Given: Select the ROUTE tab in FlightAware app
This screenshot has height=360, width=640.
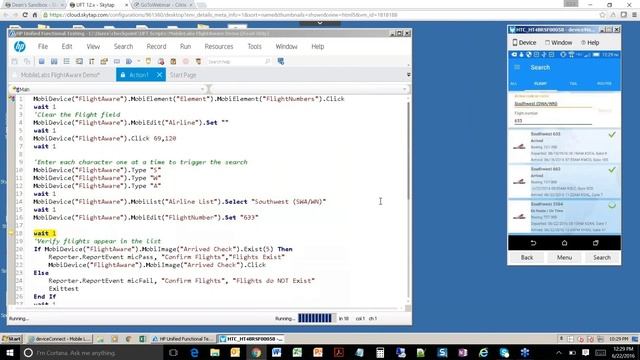Looking at the screenshot, I should (604, 84).
